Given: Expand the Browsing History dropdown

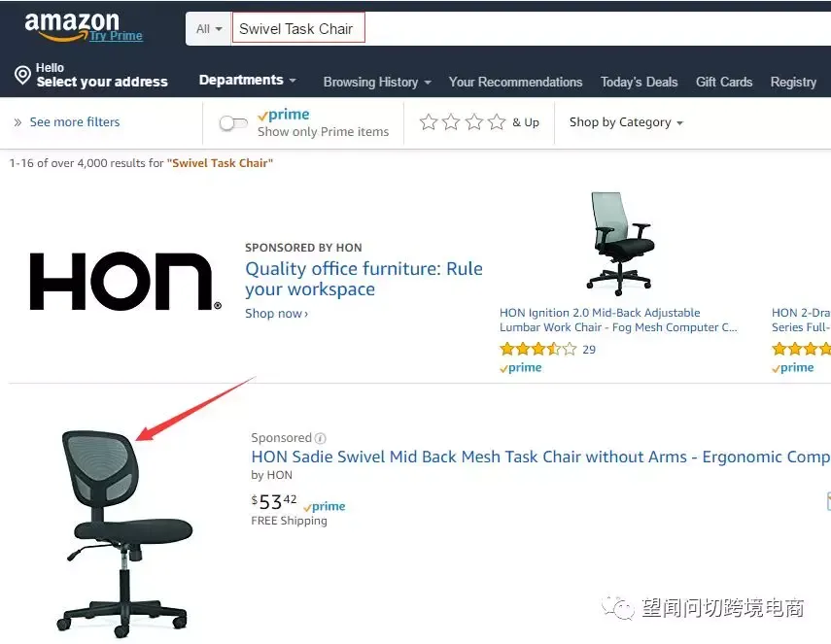Looking at the screenshot, I should coord(377,83).
